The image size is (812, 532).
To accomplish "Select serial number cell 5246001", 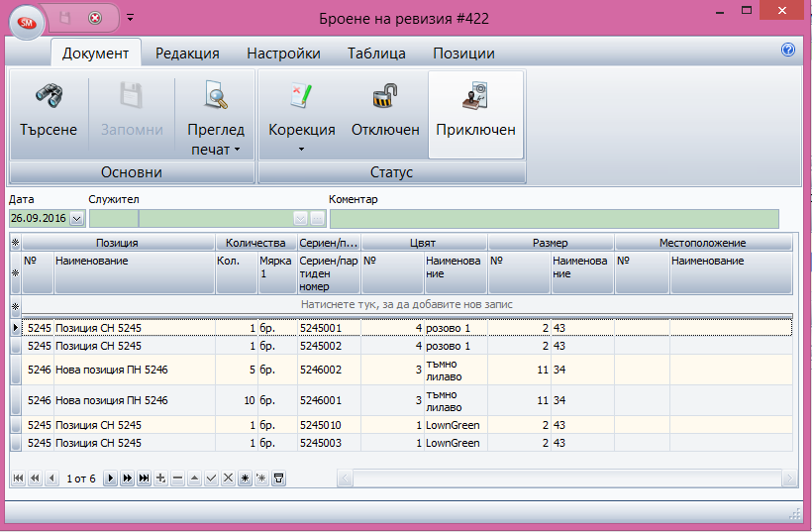I will click(329, 400).
